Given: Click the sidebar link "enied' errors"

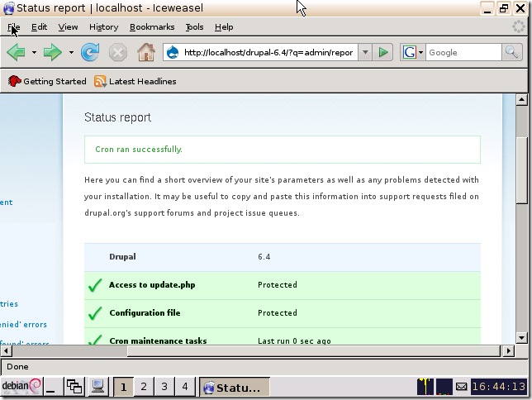Looking at the screenshot, I should coord(23,325).
